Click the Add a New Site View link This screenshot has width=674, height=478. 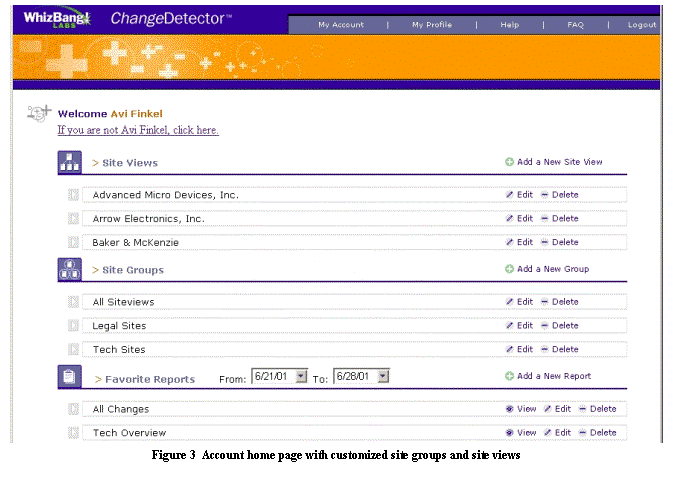(x=559, y=162)
